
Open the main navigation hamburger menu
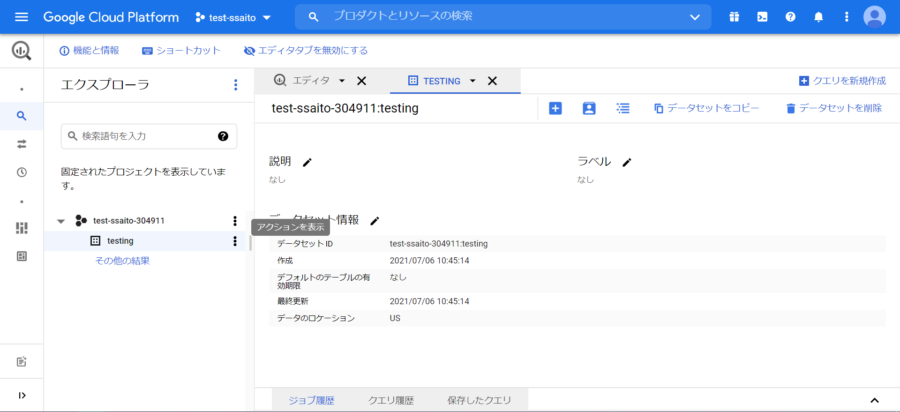(x=21, y=17)
